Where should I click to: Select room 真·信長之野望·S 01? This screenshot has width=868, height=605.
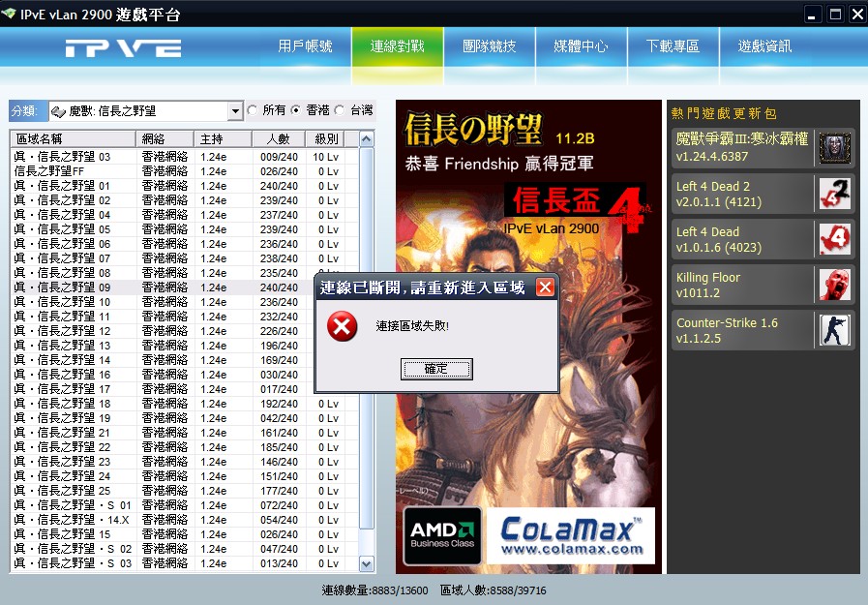click(x=185, y=505)
